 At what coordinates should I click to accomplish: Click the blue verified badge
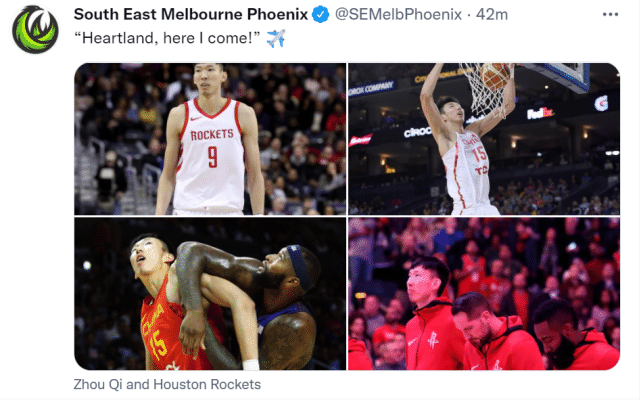(x=320, y=15)
